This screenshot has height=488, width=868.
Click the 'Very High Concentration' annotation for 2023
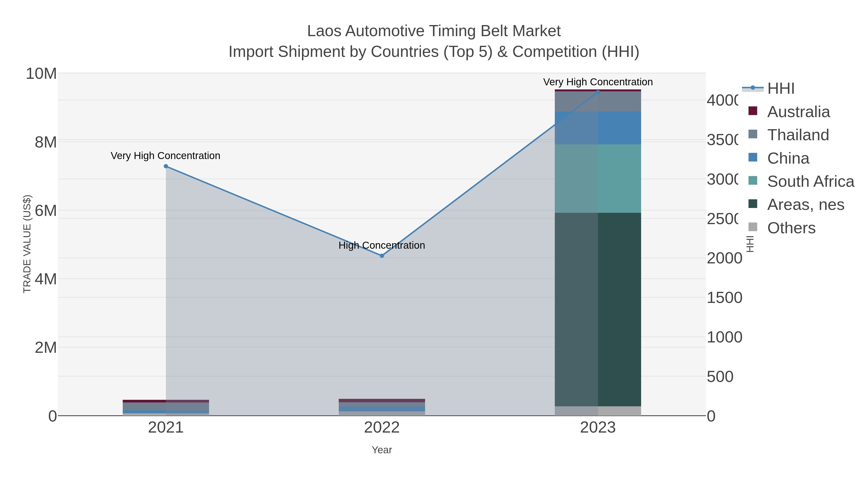tap(598, 82)
